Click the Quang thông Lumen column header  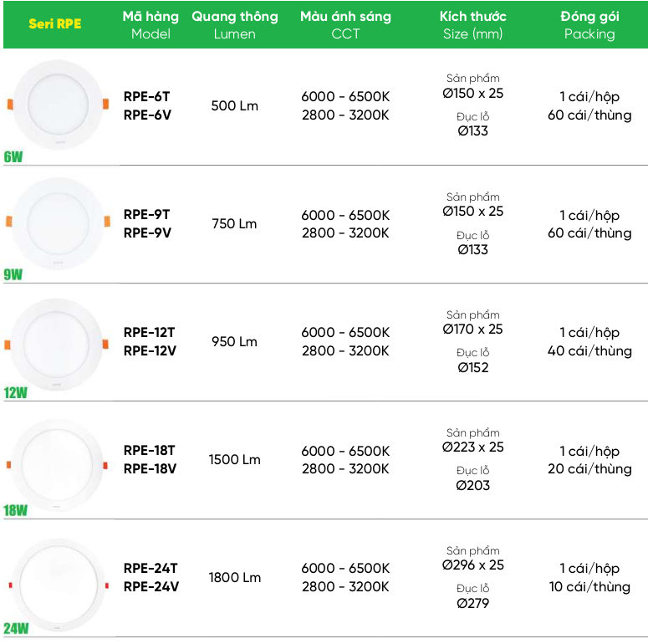click(x=235, y=25)
